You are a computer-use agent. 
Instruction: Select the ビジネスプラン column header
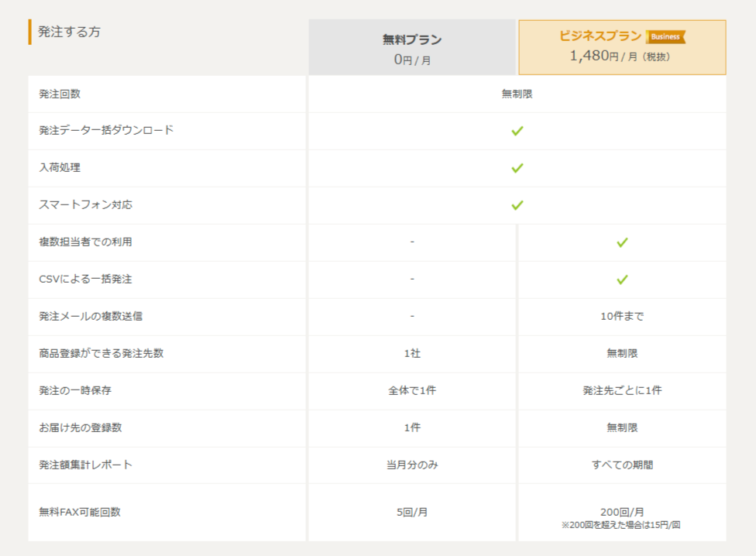(x=622, y=47)
